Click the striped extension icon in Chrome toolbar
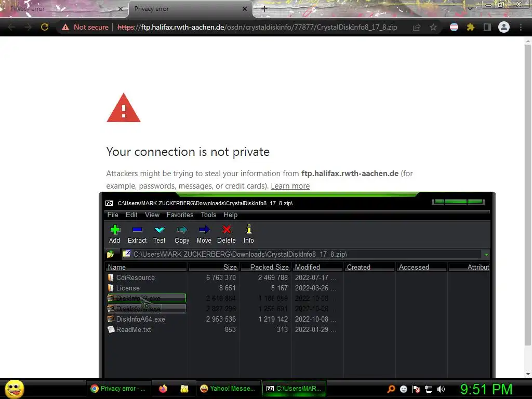Viewport: 532px width, 399px height. 454,27
